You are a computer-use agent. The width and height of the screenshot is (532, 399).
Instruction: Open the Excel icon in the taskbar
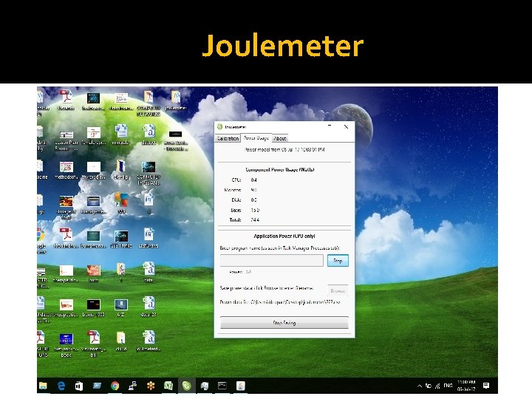[168, 386]
